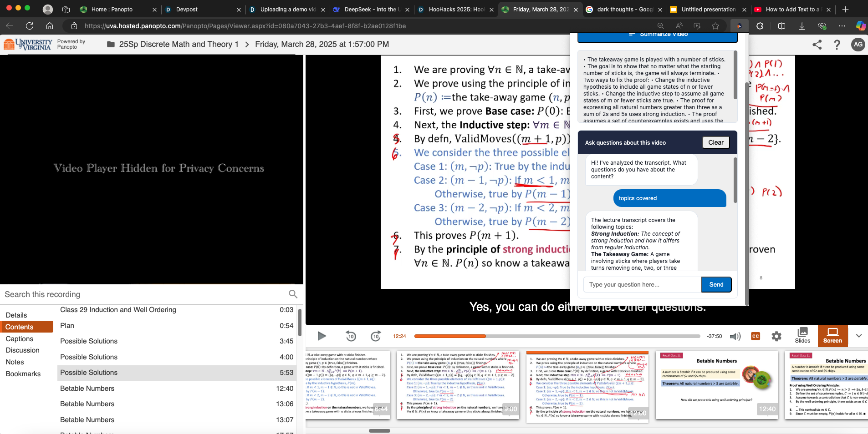Select the Screen stream view
This screenshot has height=434, width=868.
[832, 336]
